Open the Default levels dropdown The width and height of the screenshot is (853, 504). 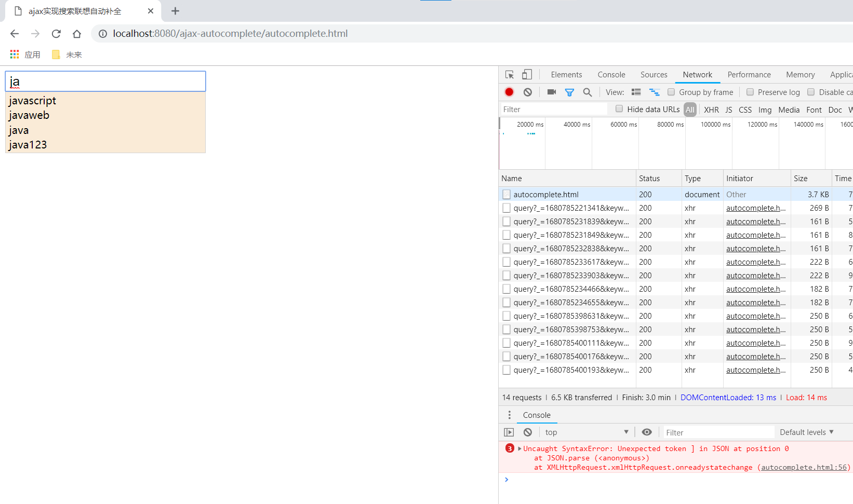pyautogui.click(x=807, y=432)
